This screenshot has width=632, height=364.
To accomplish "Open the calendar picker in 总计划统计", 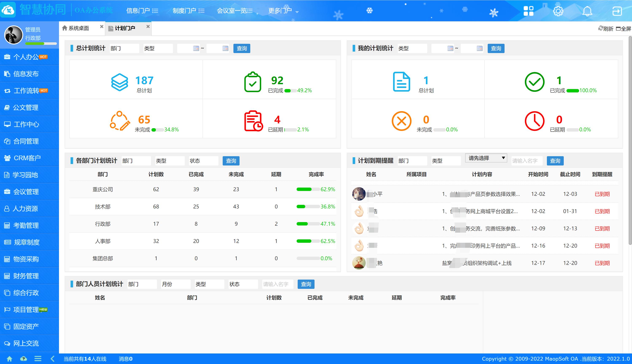I will [x=196, y=48].
